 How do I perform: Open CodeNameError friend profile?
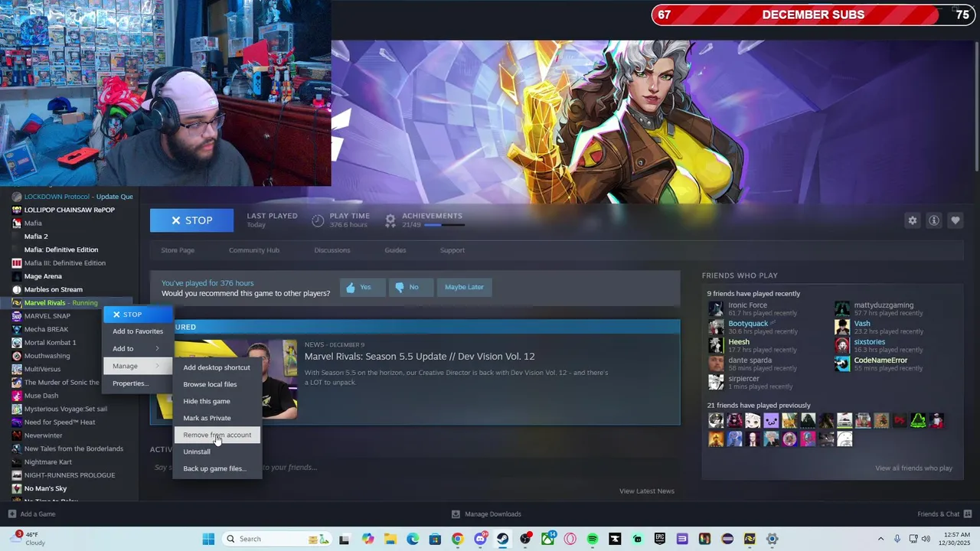[x=880, y=360]
